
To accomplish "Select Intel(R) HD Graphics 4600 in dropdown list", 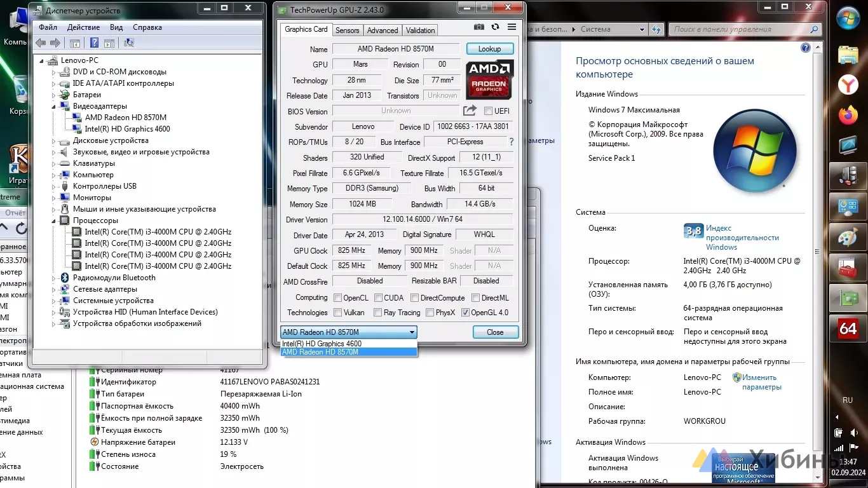I will point(348,344).
